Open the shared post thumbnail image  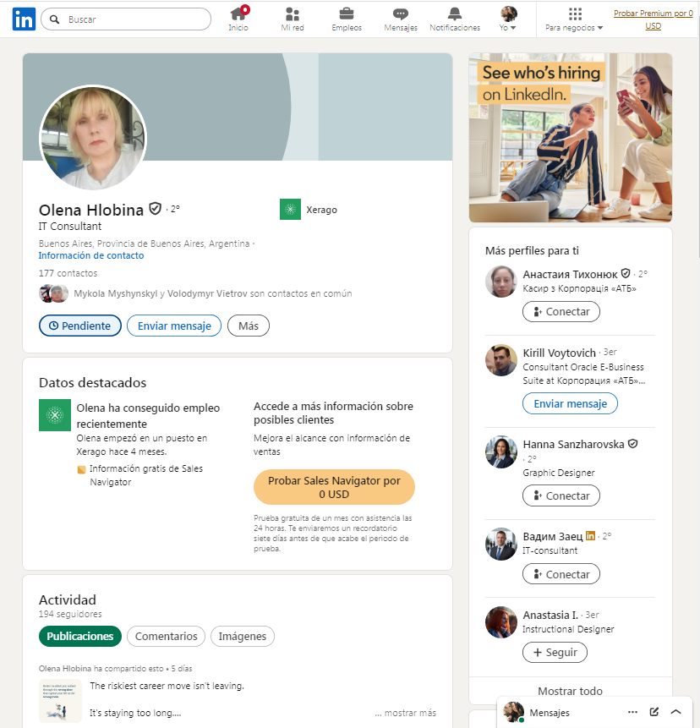coord(60,701)
